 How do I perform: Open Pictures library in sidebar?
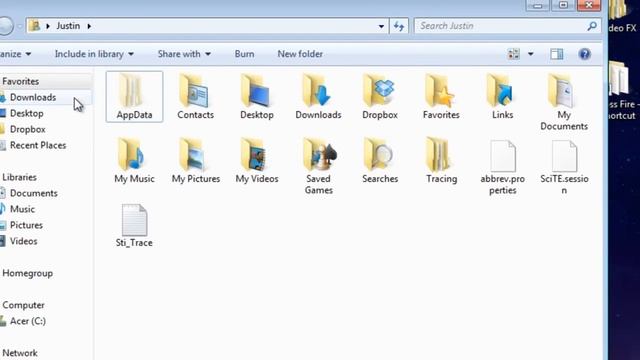[26, 225]
